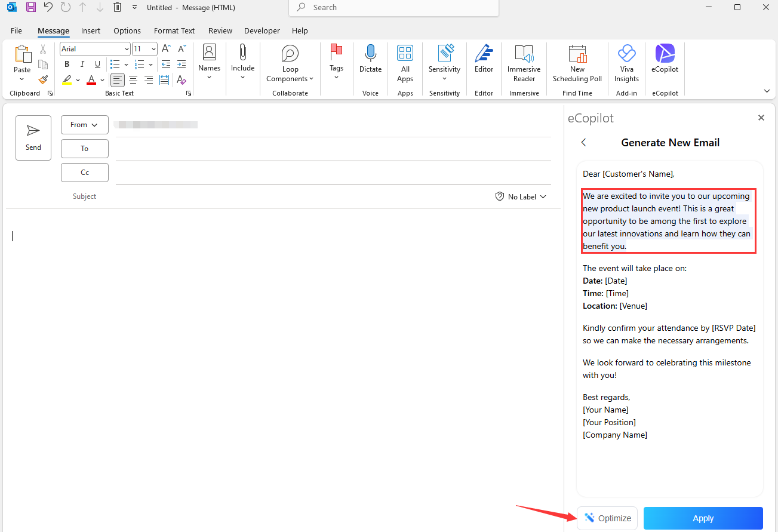Apply the generated email draft
This screenshot has height=532, width=778.
coord(703,518)
